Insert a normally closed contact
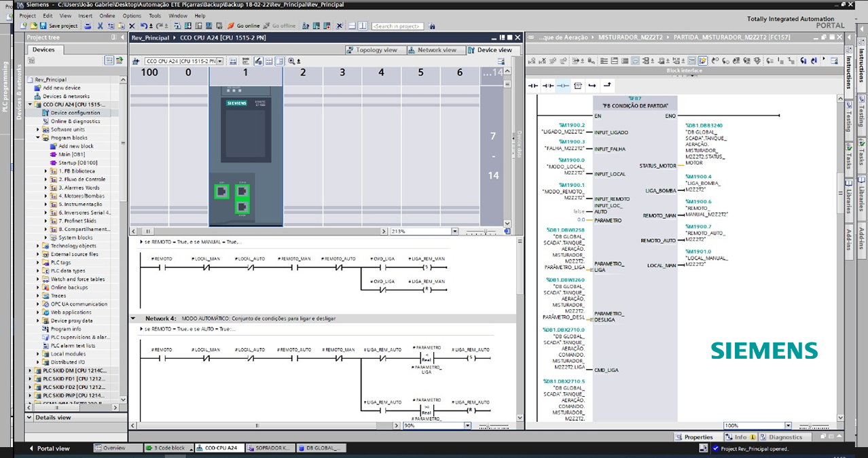Screen dimensions: 868x458 click(547, 86)
